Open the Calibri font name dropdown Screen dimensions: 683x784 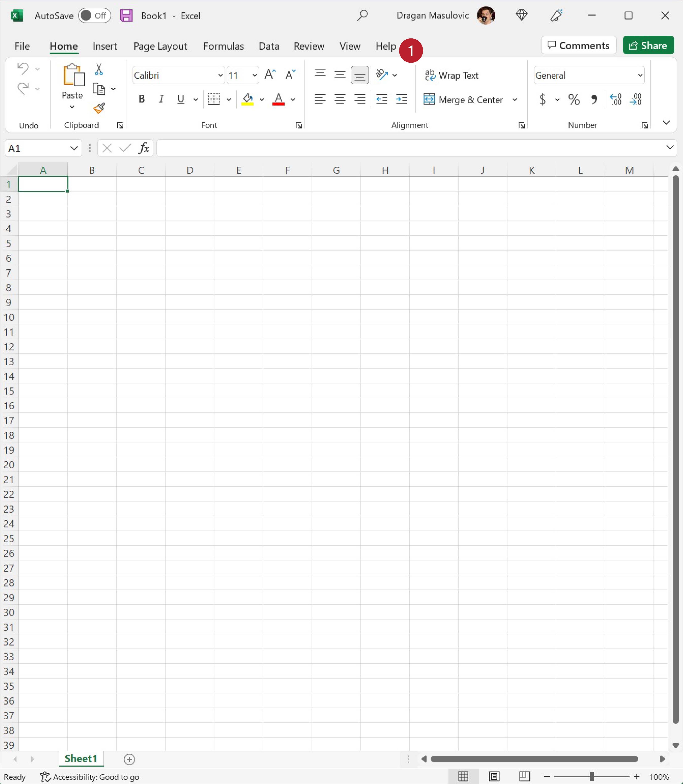[220, 75]
